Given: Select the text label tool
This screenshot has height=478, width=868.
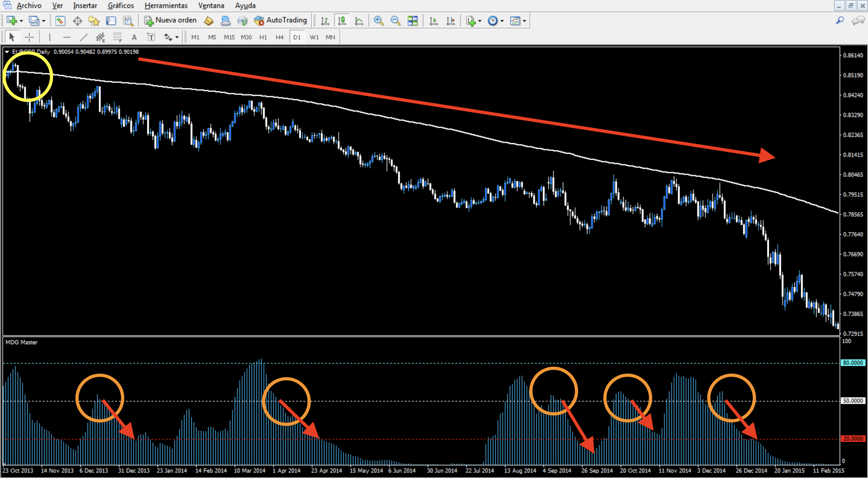Looking at the screenshot, I should [151, 37].
